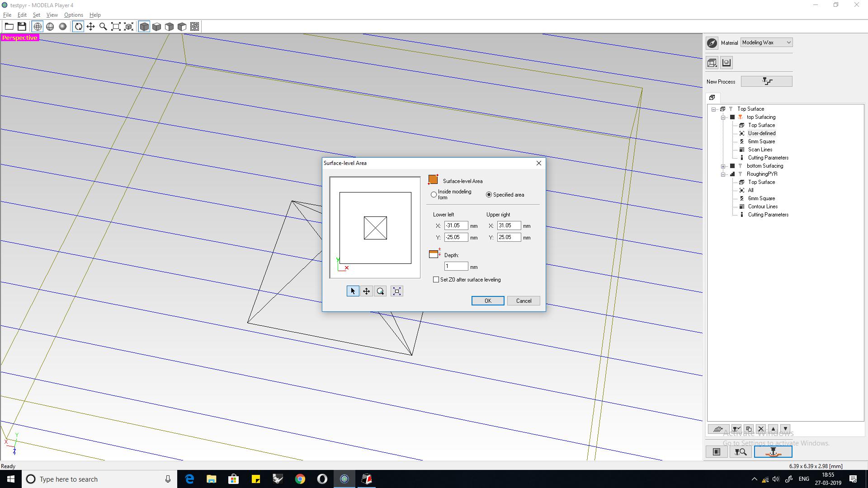Collapse the RoughingPYR tree node
Image resolution: width=868 pixels, height=488 pixels.
coord(723,174)
